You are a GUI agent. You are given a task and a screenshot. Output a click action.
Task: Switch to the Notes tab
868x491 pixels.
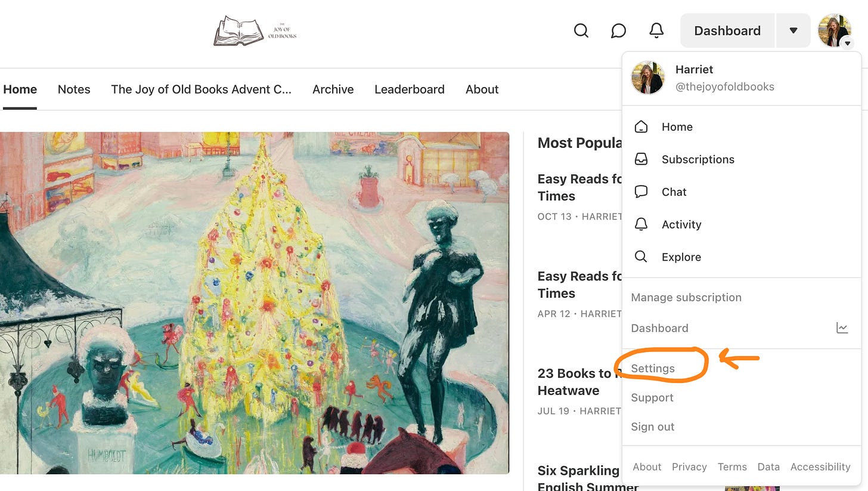[74, 89]
